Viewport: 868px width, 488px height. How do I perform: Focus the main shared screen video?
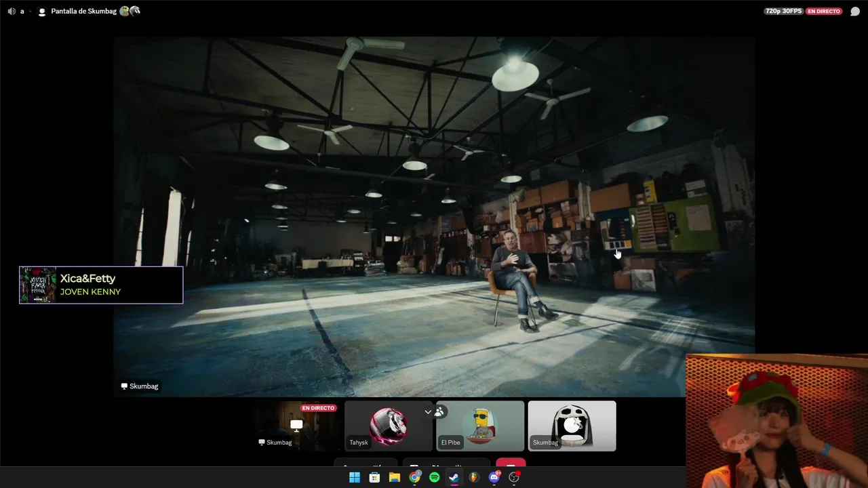pyautogui.click(x=434, y=216)
